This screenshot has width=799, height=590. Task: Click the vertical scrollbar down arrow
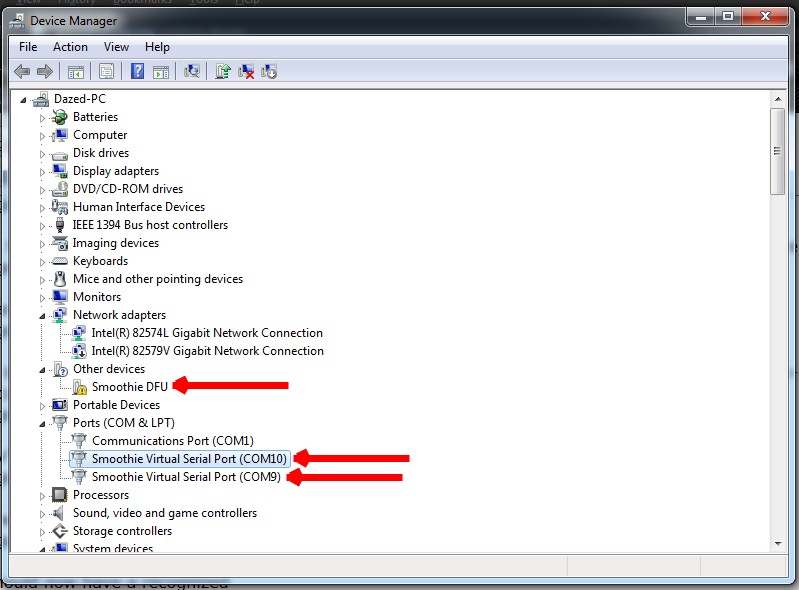click(x=777, y=541)
